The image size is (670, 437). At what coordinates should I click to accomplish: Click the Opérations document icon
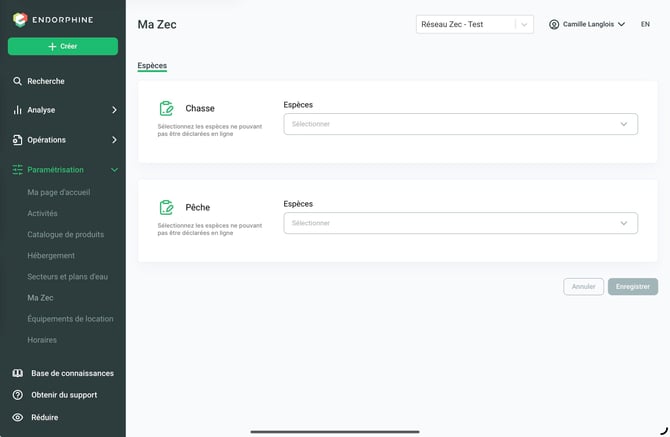(x=17, y=140)
